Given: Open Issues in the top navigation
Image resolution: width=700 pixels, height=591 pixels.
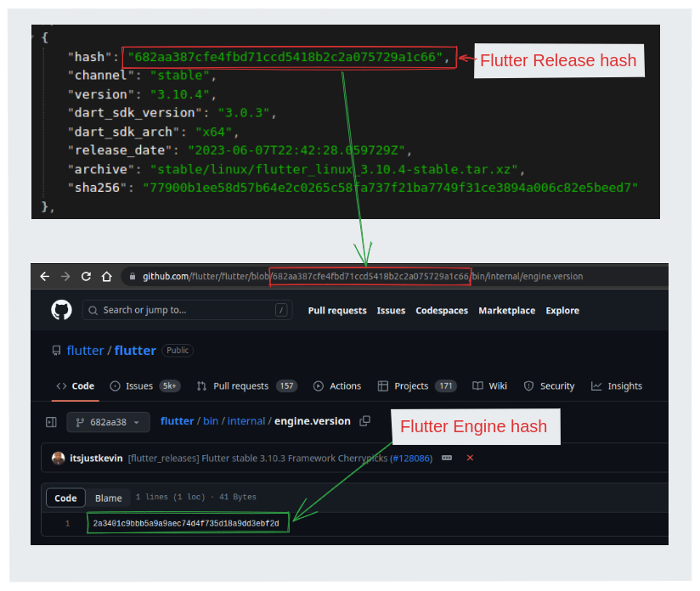Looking at the screenshot, I should click(x=391, y=310).
